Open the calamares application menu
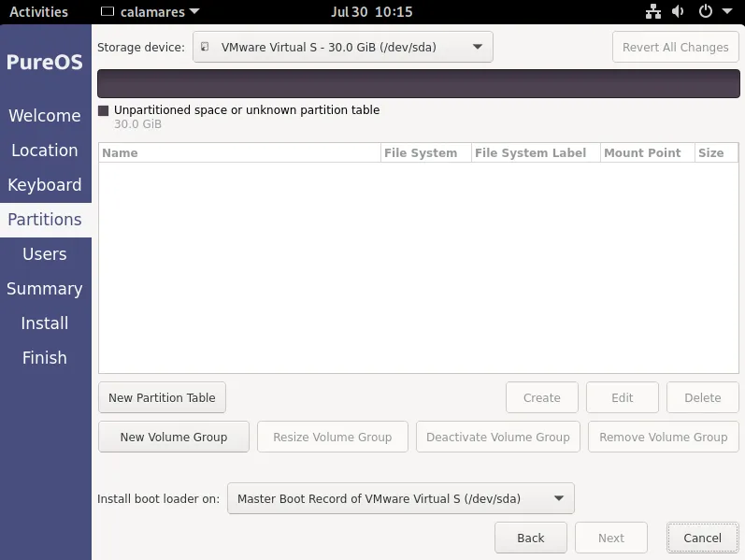Viewport: 745px width, 560px height. coord(150,12)
